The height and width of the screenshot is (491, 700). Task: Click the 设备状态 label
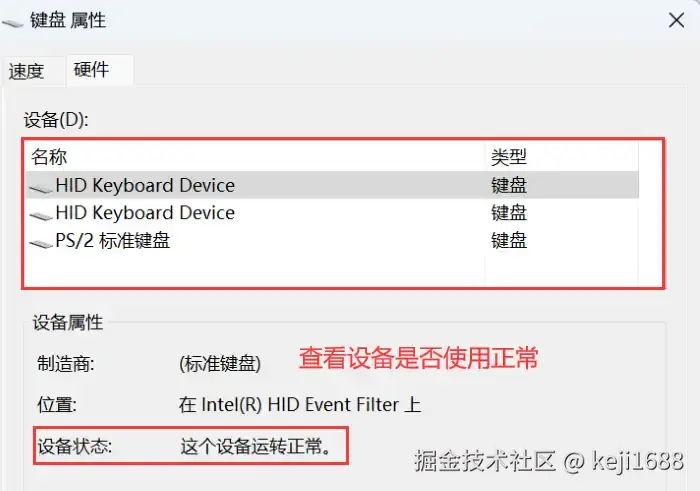(x=75, y=446)
